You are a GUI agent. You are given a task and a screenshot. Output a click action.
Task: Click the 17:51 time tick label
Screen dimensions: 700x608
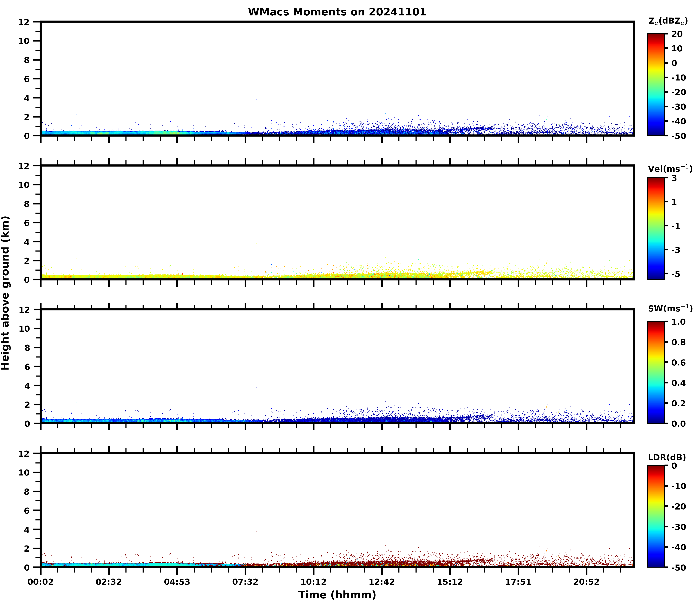tap(518, 582)
